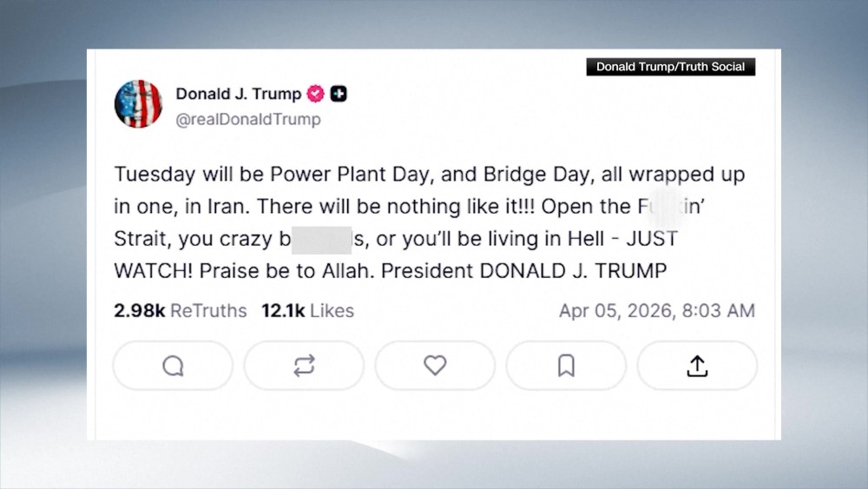Screen dimensions: 868x489
Task: Open share options with the upload icon
Action: [697, 366]
